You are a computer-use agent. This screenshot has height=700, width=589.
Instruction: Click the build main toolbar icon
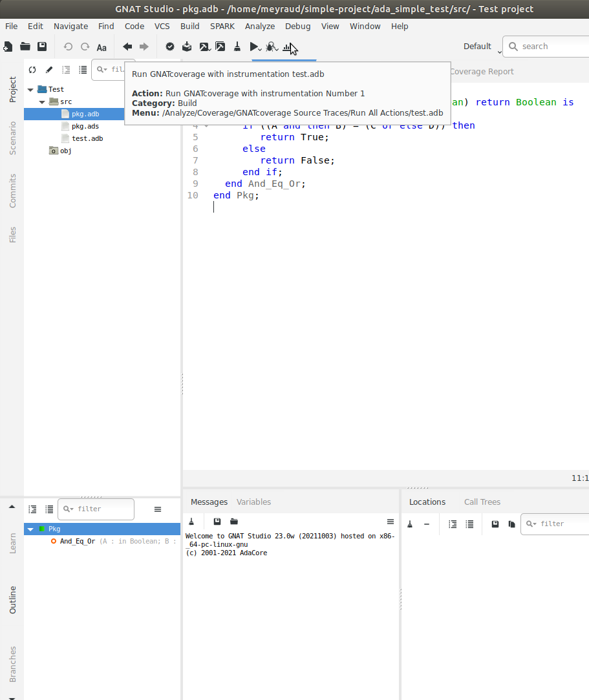[x=204, y=47]
